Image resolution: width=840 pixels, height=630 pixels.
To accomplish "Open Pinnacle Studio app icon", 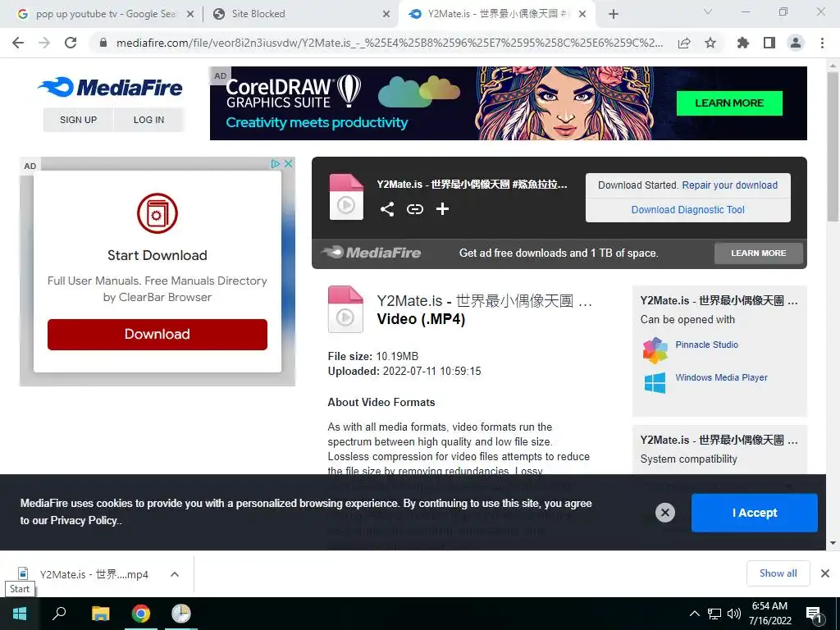I will [x=655, y=351].
